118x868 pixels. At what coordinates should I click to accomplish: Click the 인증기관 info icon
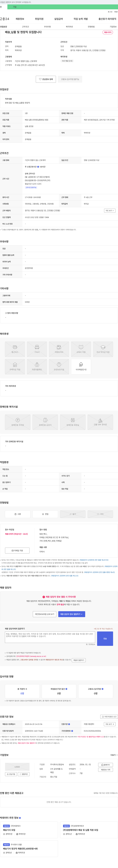click(69, 724)
